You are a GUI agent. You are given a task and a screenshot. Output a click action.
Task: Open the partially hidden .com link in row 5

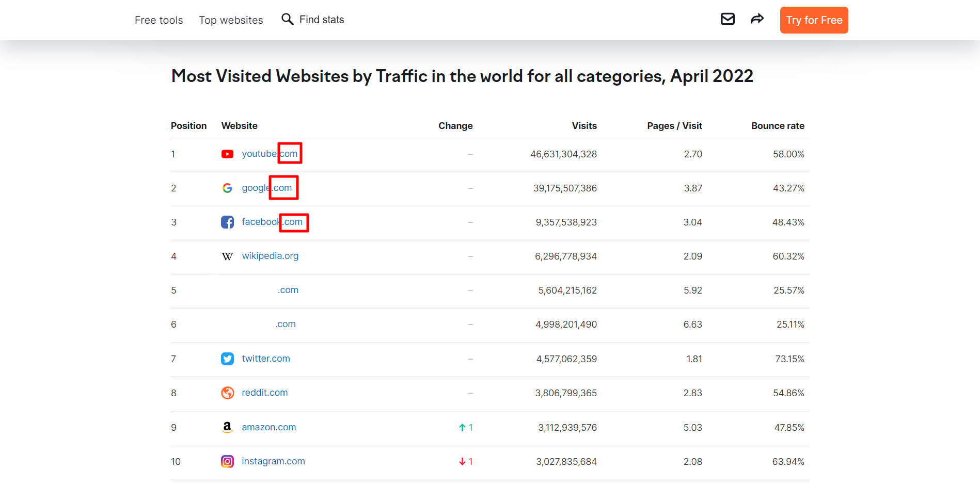[288, 290]
